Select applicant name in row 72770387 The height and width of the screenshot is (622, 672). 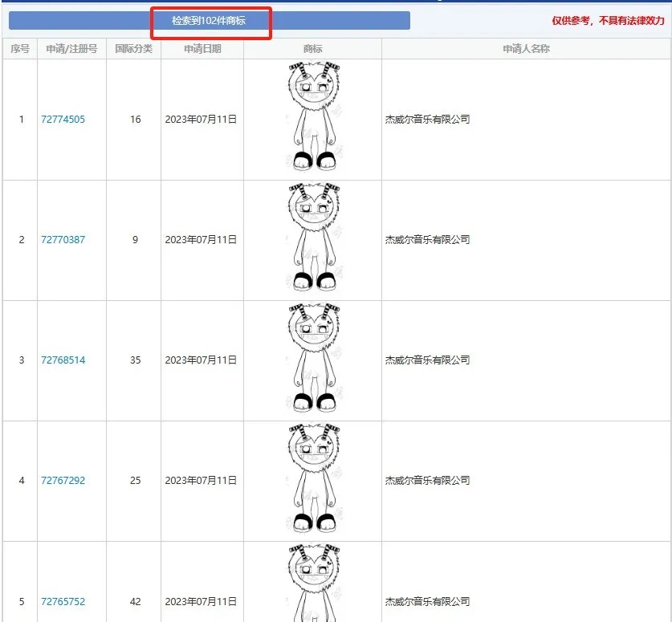pyautogui.click(x=427, y=239)
